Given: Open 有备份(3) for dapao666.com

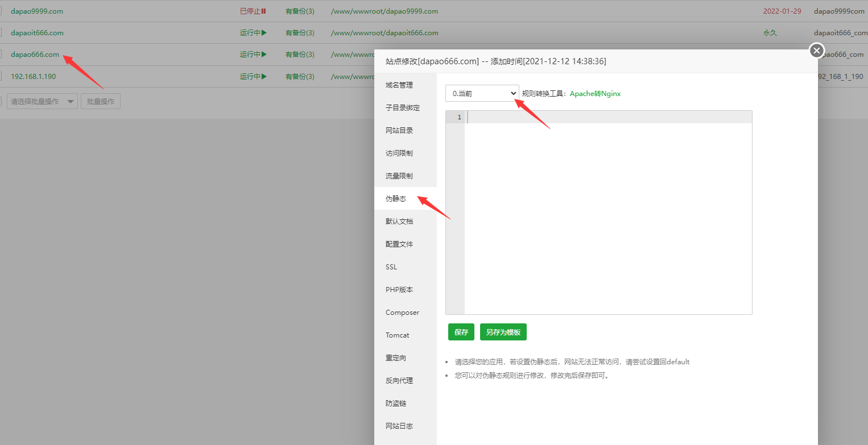Looking at the screenshot, I should pyautogui.click(x=300, y=55).
